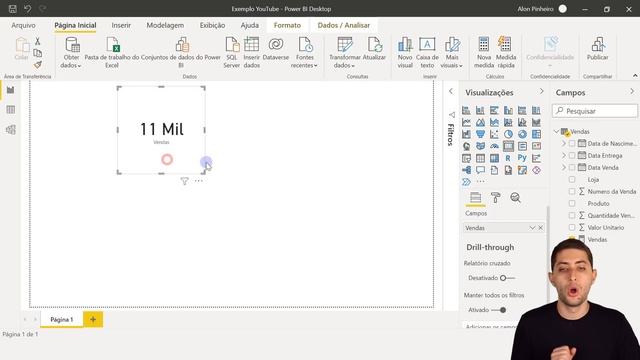Check the Data de Nascime... field checkbox
Screen dimensions: 640x360
pyautogui.click(x=572, y=143)
